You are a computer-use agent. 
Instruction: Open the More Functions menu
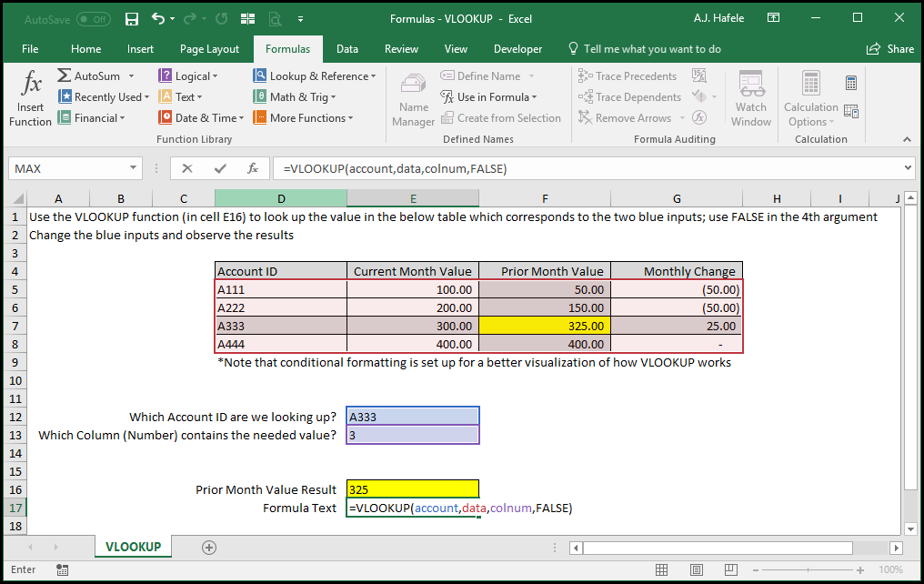click(x=303, y=118)
